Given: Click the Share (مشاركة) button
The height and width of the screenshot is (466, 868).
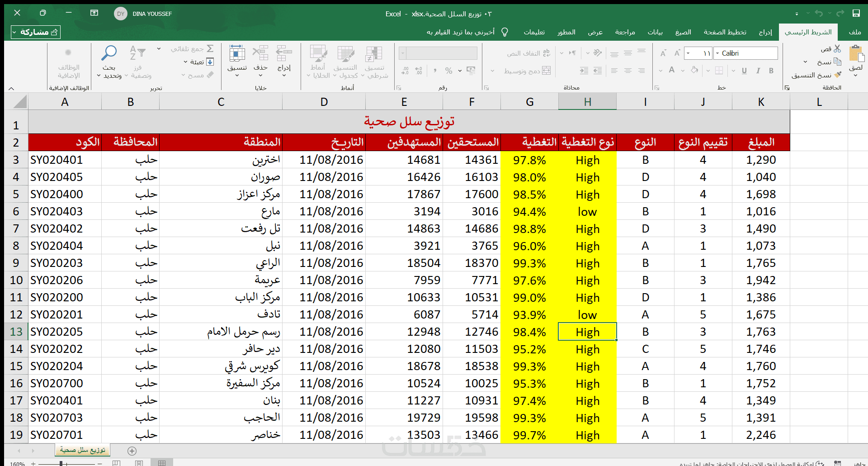Looking at the screenshot, I should point(35,32).
